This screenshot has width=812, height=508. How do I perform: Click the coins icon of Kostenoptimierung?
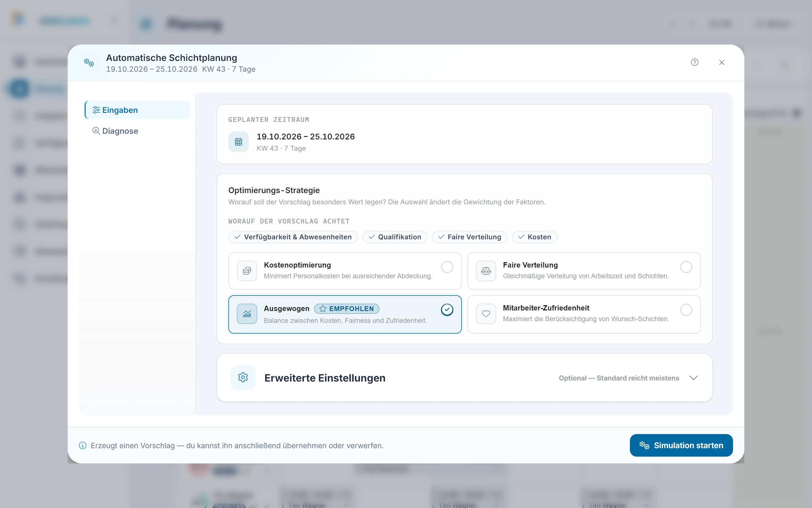point(247,271)
